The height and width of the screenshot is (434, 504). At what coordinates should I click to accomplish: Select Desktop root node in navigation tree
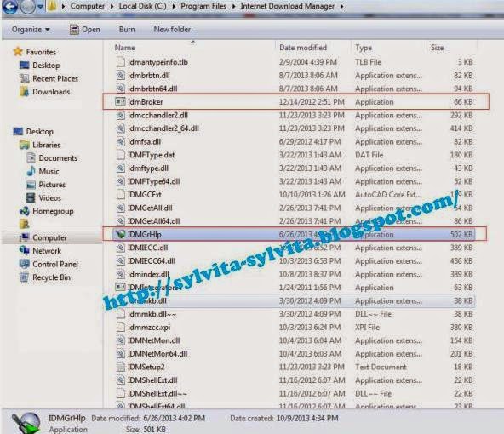pyautogui.click(x=39, y=131)
